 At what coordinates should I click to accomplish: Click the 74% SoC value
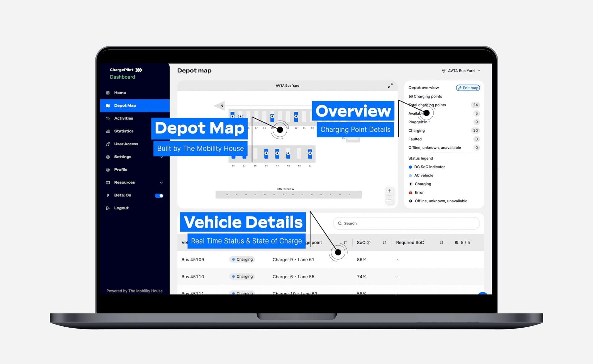(362, 277)
